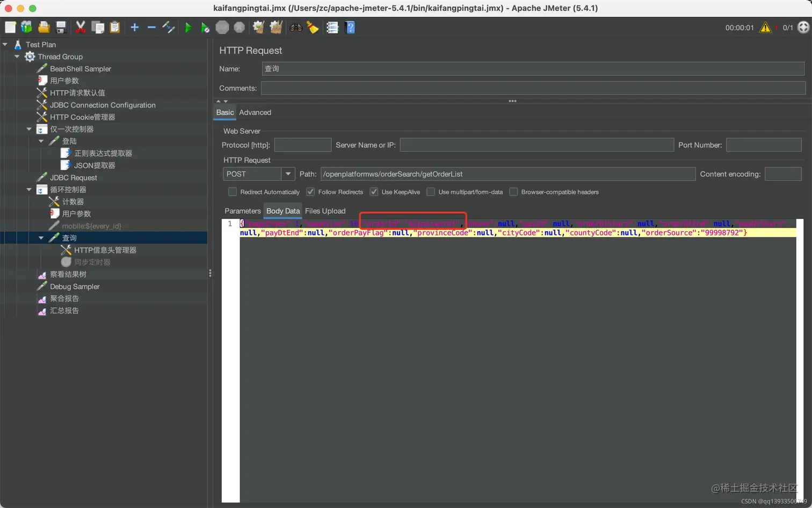Collapse the Test Plan tree node
The width and height of the screenshot is (812, 508).
pos(5,45)
